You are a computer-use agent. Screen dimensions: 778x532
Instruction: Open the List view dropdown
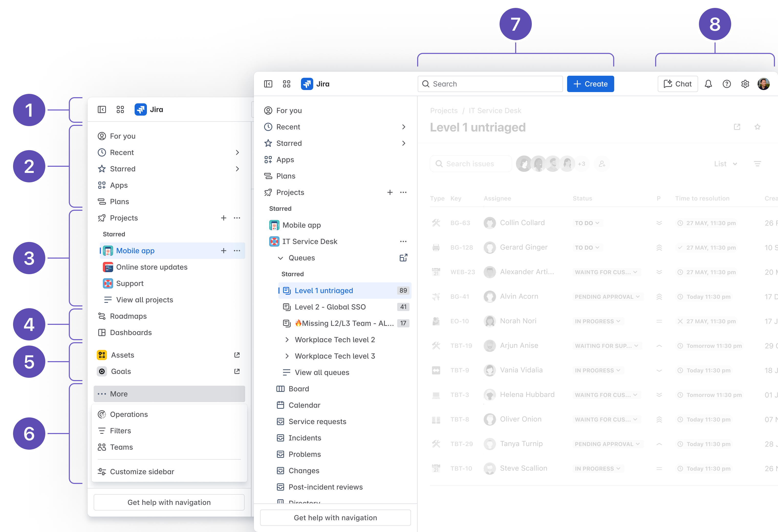point(725,164)
